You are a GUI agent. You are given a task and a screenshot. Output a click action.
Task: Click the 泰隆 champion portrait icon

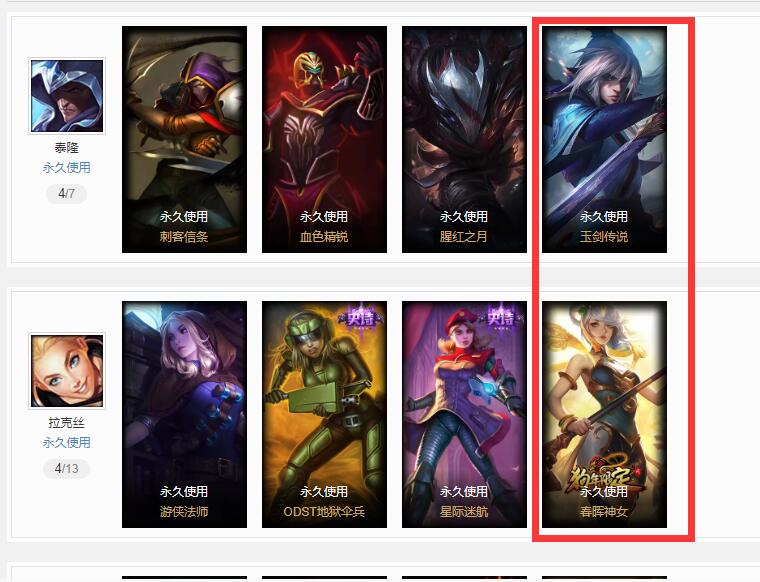tap(67, 96)
